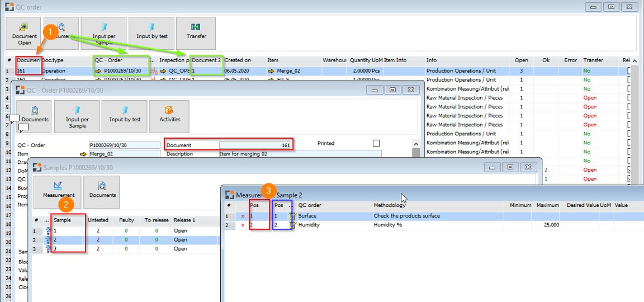Click question mark icon on sample row 3
Screen dimensions: 644x302
click(x=48, y=249)
